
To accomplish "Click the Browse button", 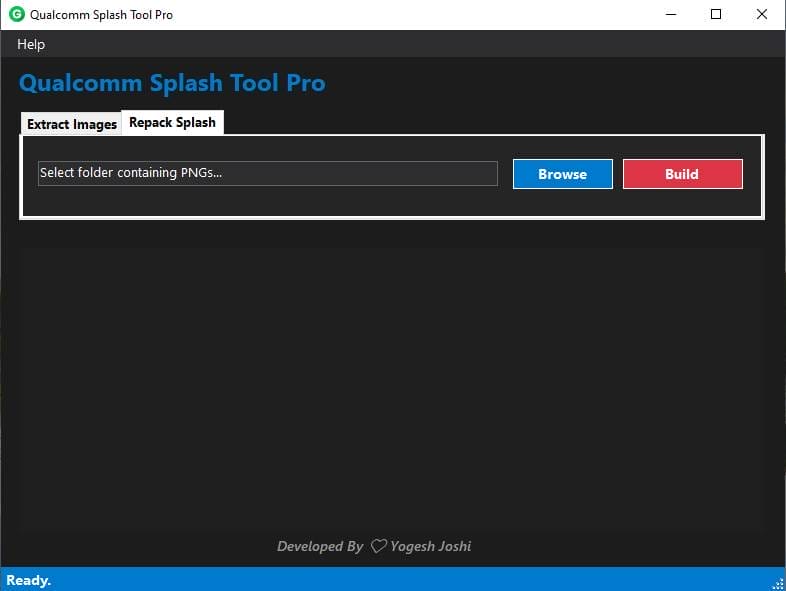I will tap(562, 174).
